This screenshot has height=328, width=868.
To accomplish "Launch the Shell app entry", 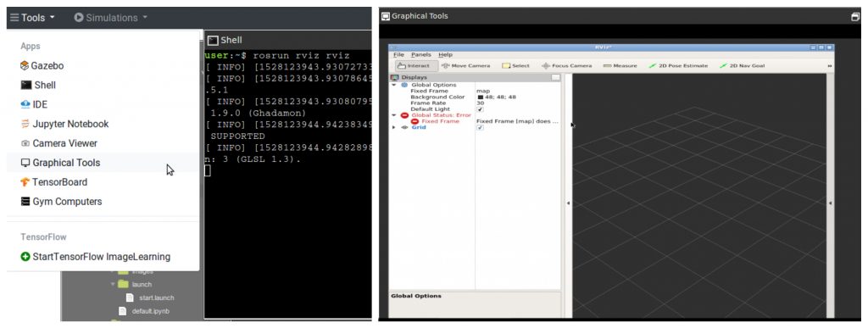I will (x=38, y=86).
